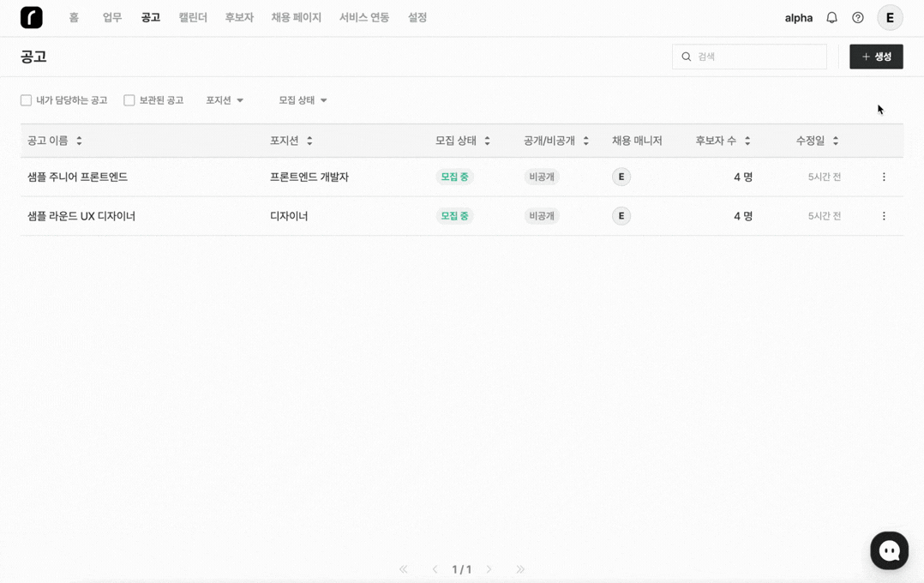Image resolution: width=924 pixels, height=583 pixels.
Task: Go to the last page arrow
Action: point(520,569)
